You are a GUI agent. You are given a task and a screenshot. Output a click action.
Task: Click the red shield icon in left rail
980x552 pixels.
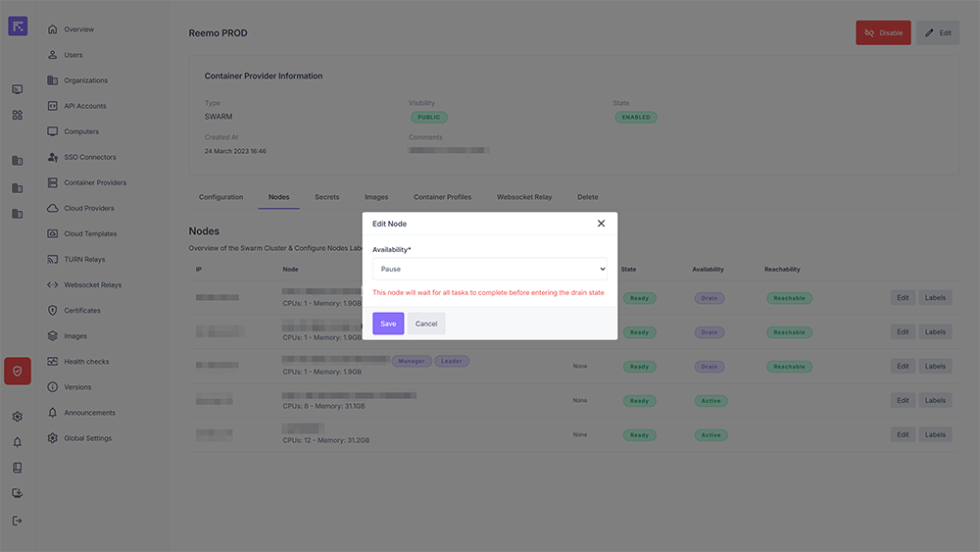18,371
